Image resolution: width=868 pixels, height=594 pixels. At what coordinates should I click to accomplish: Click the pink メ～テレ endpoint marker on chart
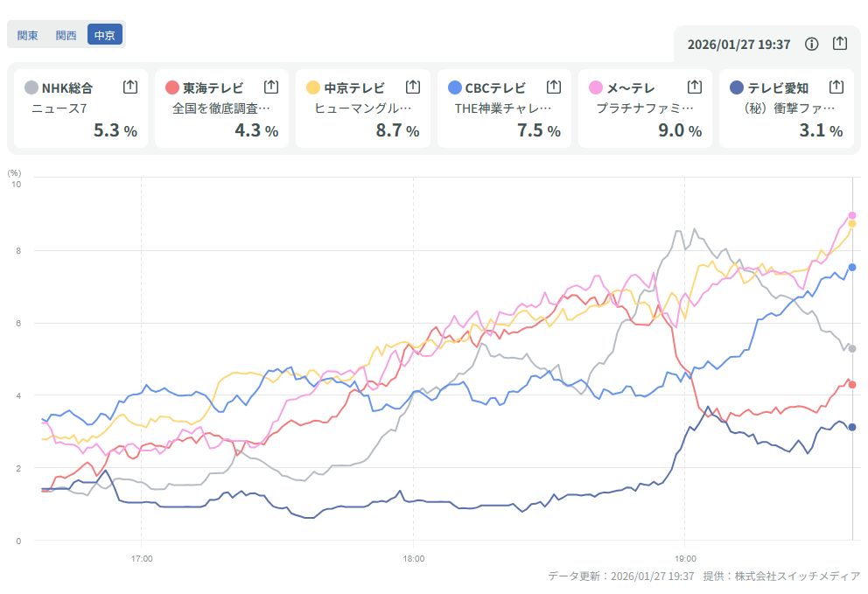[x=852, y=215]
